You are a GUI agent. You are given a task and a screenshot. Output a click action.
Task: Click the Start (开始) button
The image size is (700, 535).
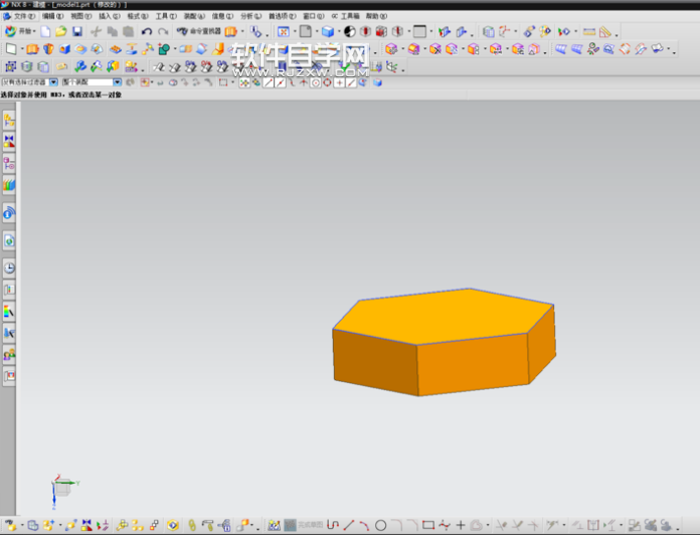[x=18, y=32]
